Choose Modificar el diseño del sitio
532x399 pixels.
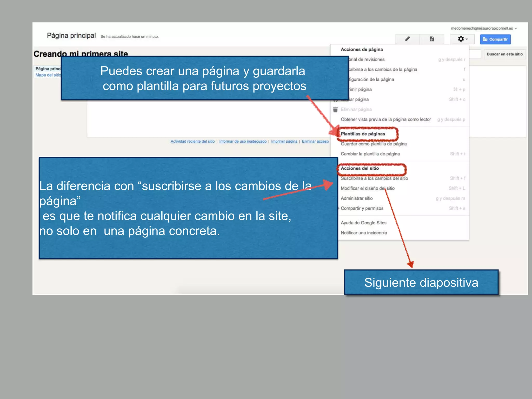tap(403, 188)
